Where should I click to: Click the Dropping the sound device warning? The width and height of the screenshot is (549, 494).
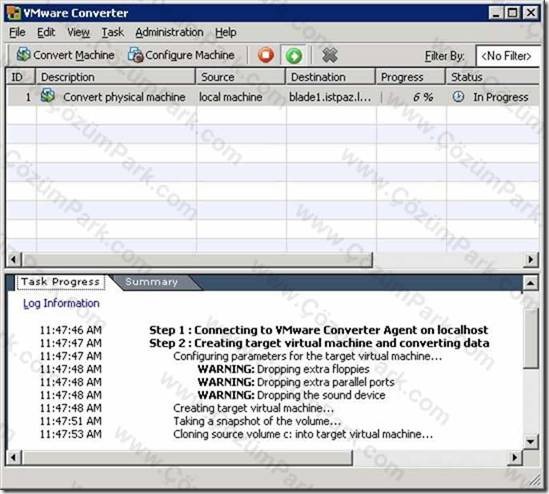coord(292,395)
